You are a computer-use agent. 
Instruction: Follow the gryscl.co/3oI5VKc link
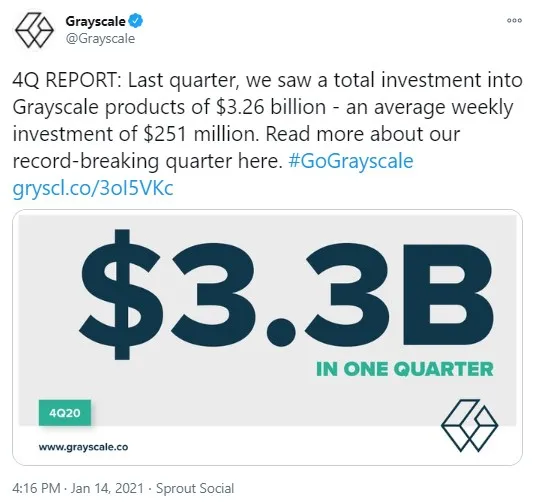click(93, 188)
